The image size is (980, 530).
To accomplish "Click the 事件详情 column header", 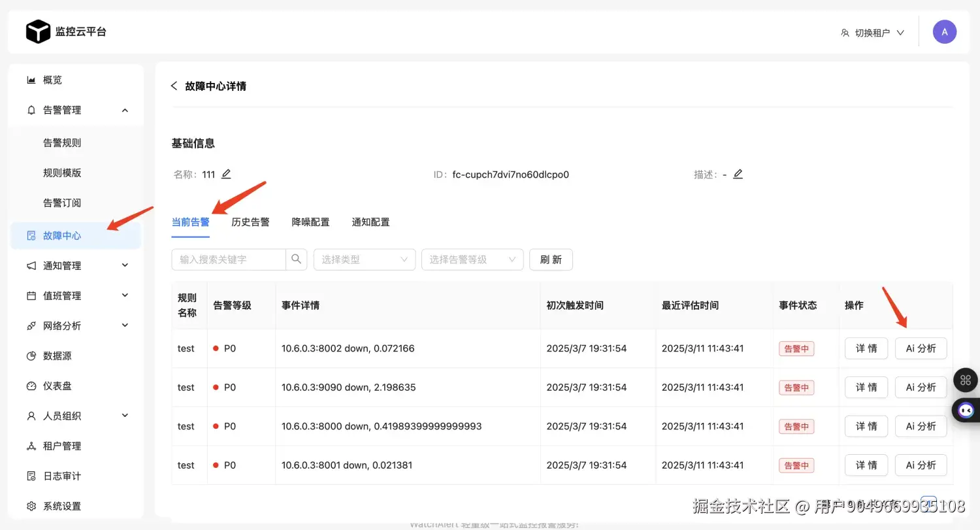I will [301, 305].
